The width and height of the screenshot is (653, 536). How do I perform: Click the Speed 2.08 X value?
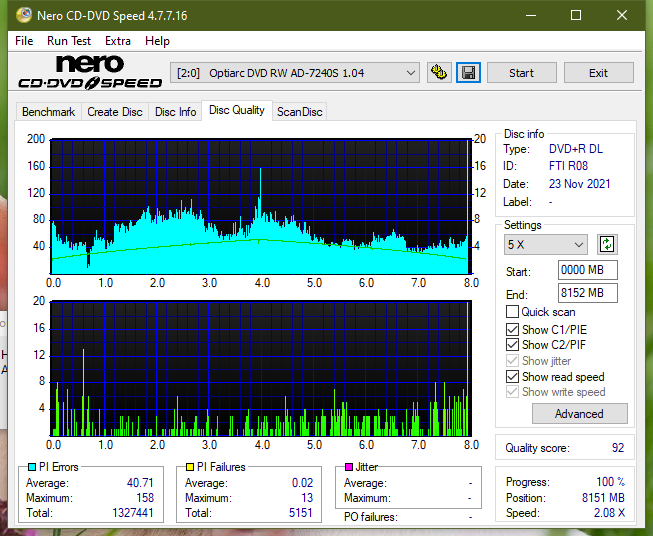[609, 513]
